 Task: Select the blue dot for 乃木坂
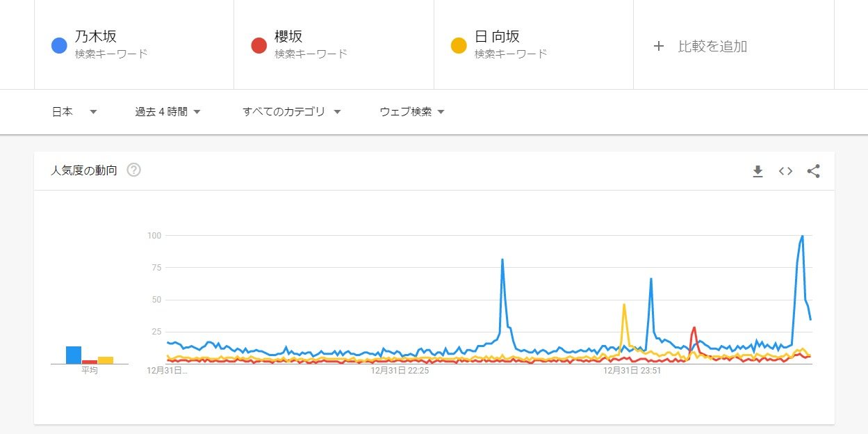pos(59,46)
